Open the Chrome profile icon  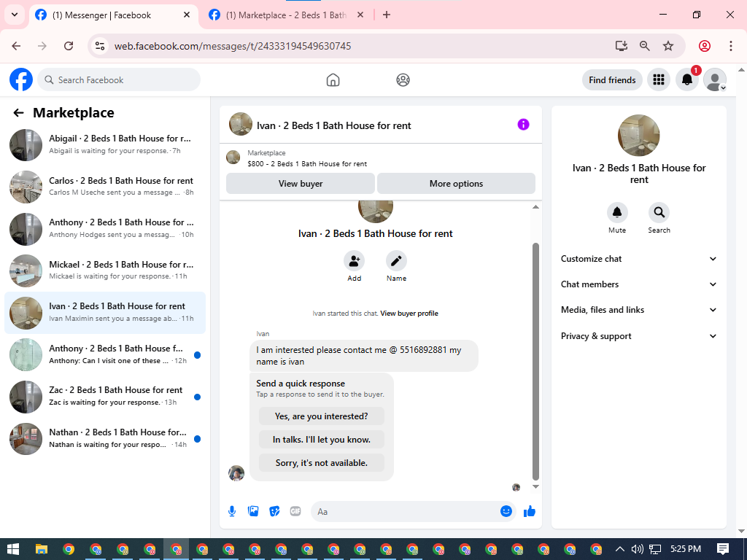pyautogui.click(x=705, y=46)
